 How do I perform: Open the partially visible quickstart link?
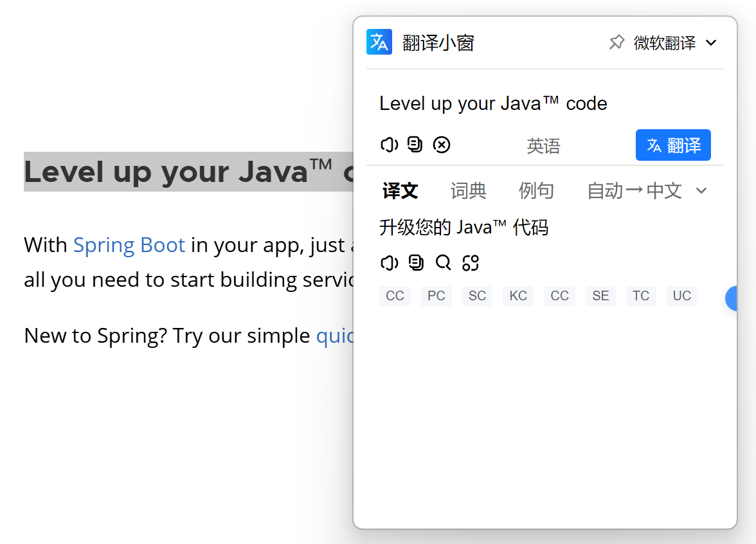tap(335, 336)
